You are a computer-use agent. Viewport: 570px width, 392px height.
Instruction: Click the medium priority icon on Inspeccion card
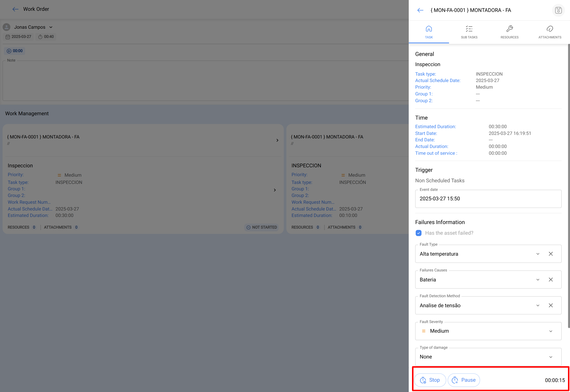click(59, 175)
